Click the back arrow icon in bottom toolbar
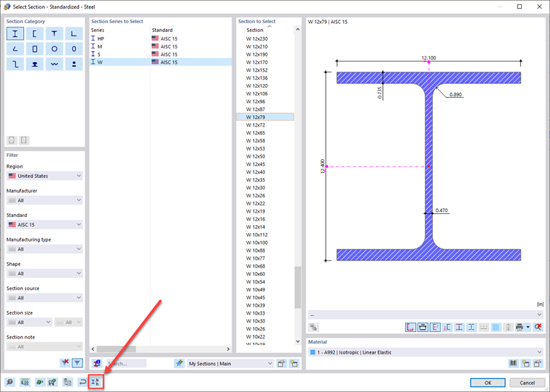550x392 pixels. click(82, 382)
